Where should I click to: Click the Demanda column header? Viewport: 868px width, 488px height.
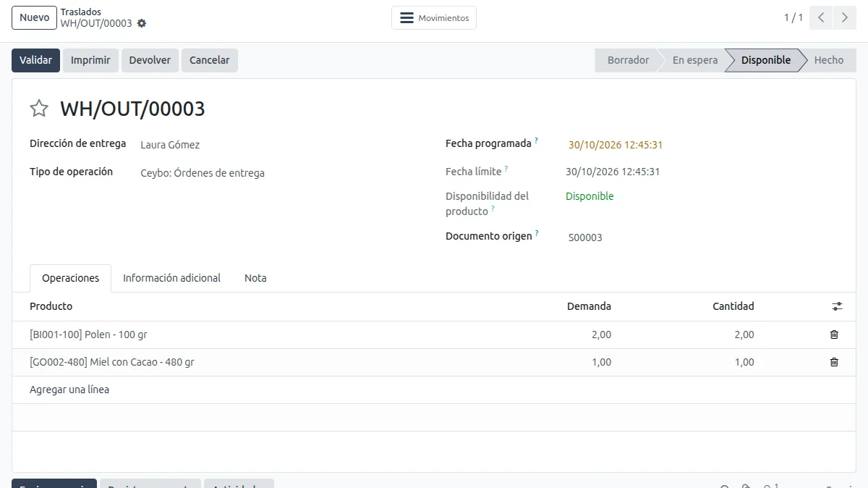point(589,306)
